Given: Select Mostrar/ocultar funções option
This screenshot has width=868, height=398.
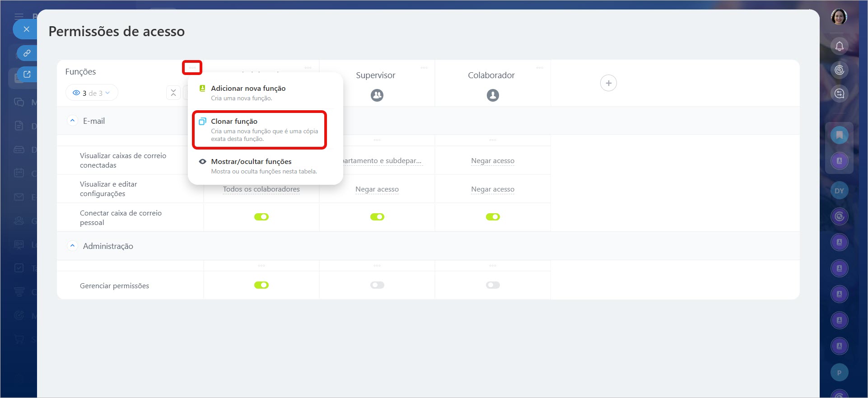Looking at the screenshot, I should [x=251, y=162].
